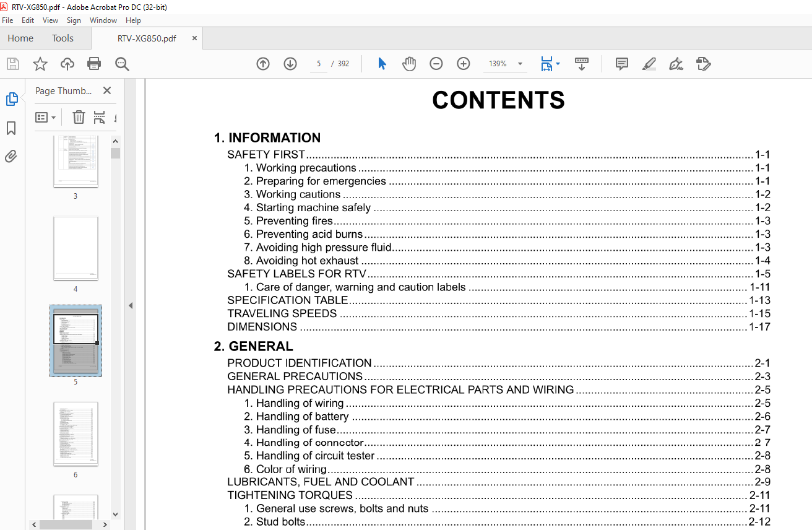The image size is (812, 530).
Task: Open the Bookmarks side panel
Action: point(11,128)
